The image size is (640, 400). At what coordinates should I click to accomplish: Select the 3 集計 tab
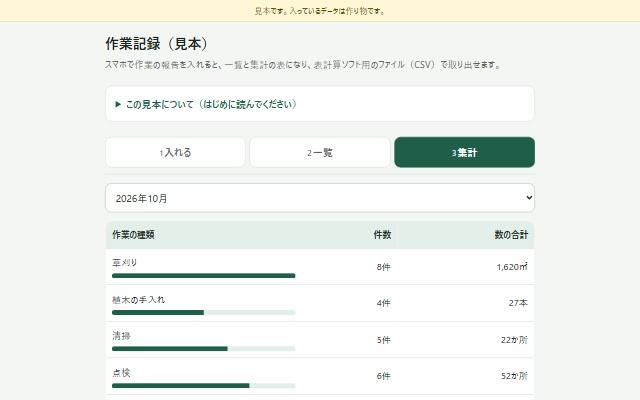point(464,152)
